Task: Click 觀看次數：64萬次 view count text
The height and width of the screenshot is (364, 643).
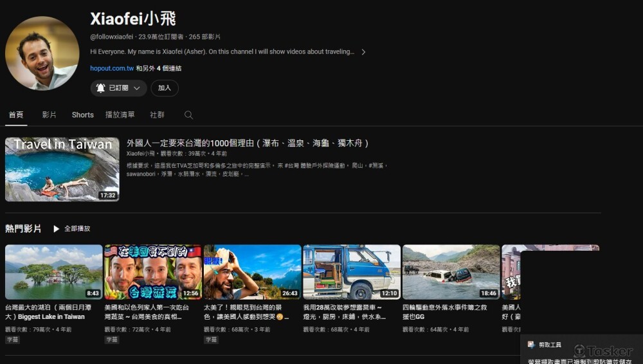Action: pyautogui.click(x=426, y=329)
